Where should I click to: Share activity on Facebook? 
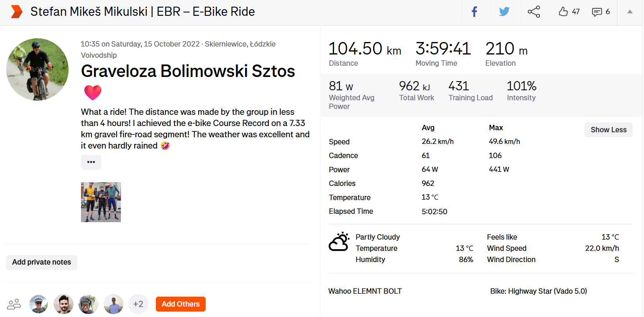pyautogui.click(x=474, y=12)
